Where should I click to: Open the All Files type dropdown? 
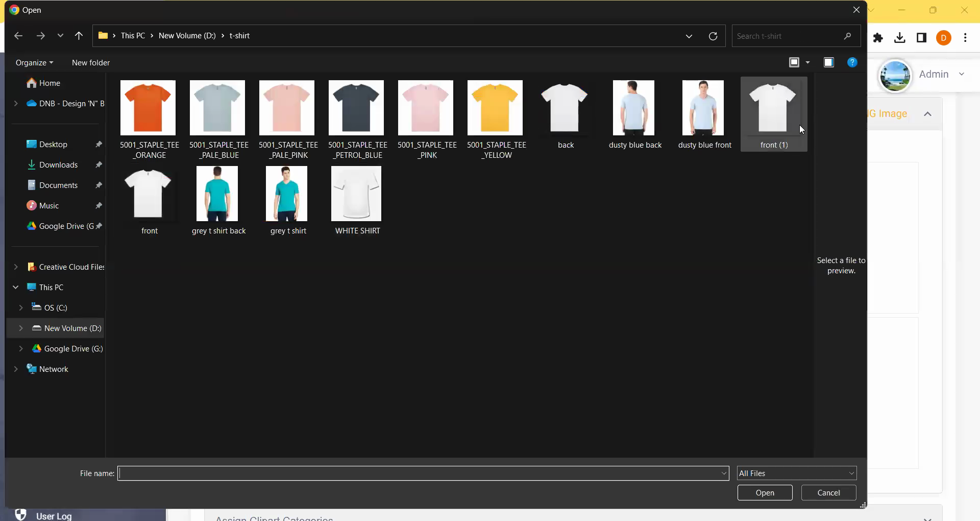(796, 473)
